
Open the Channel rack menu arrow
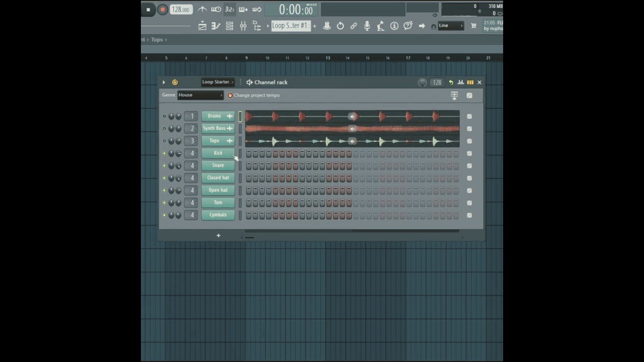[164, 82]
